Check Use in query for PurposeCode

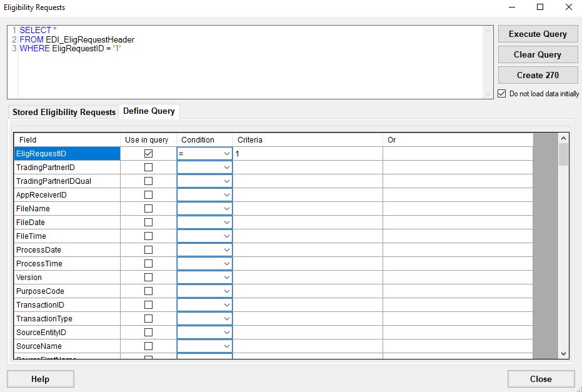coord(149,291)
